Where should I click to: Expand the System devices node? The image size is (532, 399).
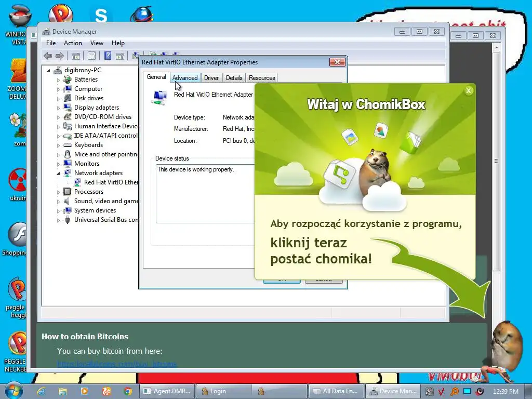(x=58, y=211)
